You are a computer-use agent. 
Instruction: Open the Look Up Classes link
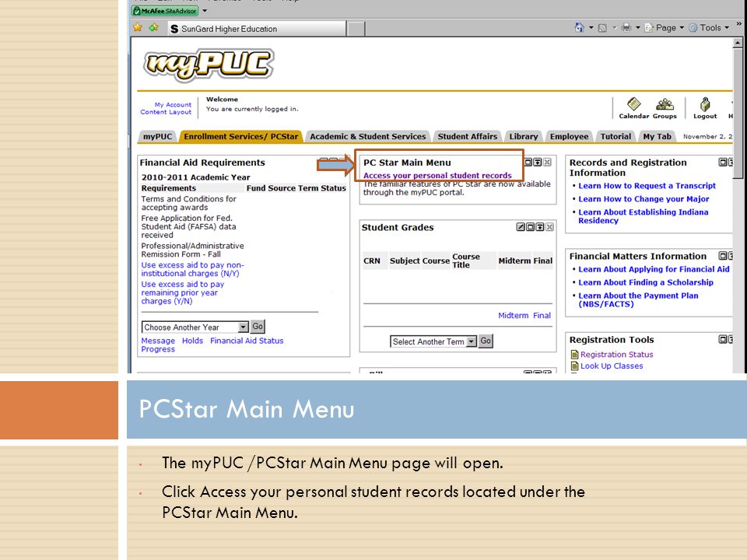612,366
